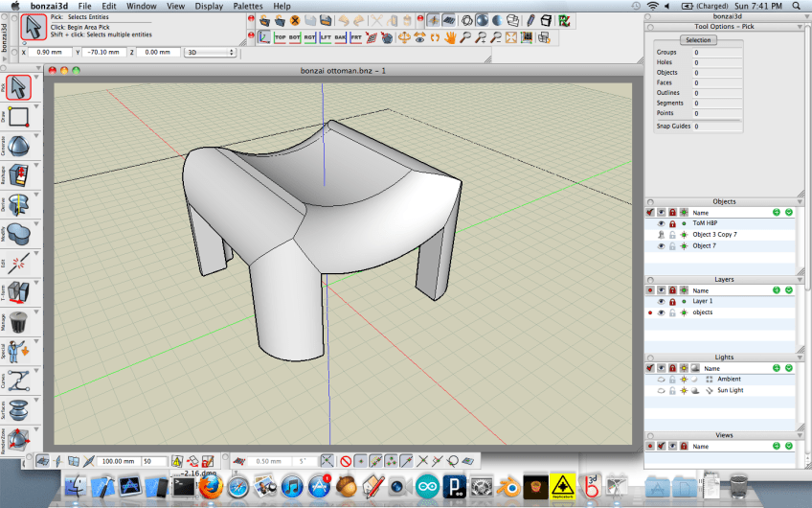Select the Pick tool in left palette

click(19, 88)
